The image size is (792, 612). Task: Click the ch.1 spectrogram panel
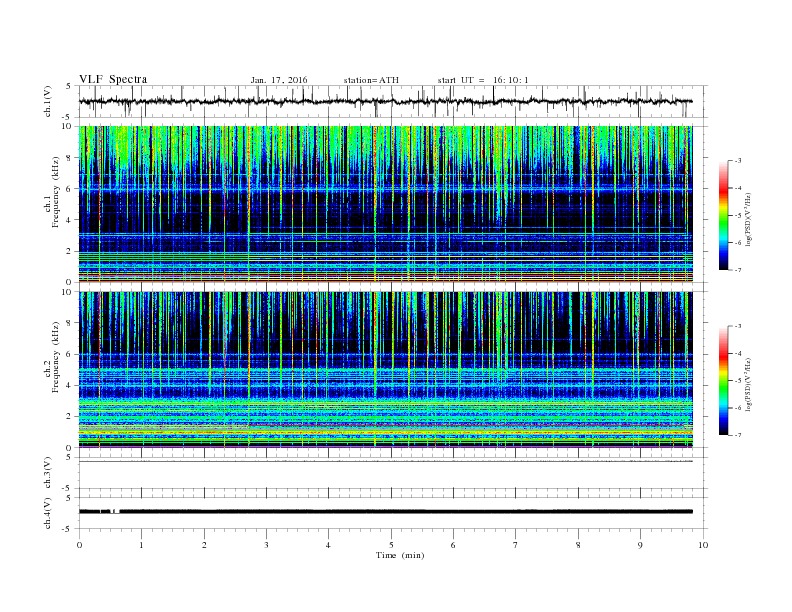point(385,204)
